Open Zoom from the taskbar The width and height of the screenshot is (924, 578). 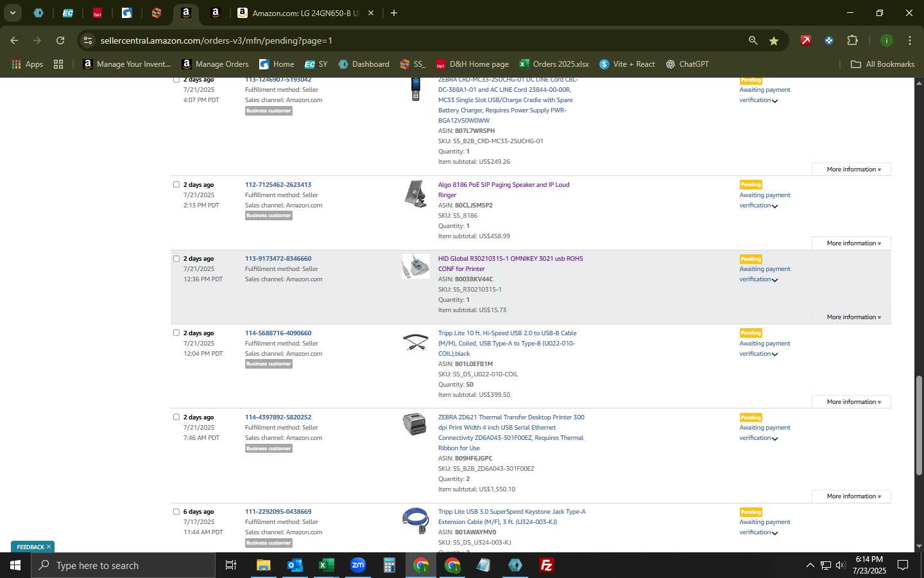pyautogui.click(x=357, y=565)
